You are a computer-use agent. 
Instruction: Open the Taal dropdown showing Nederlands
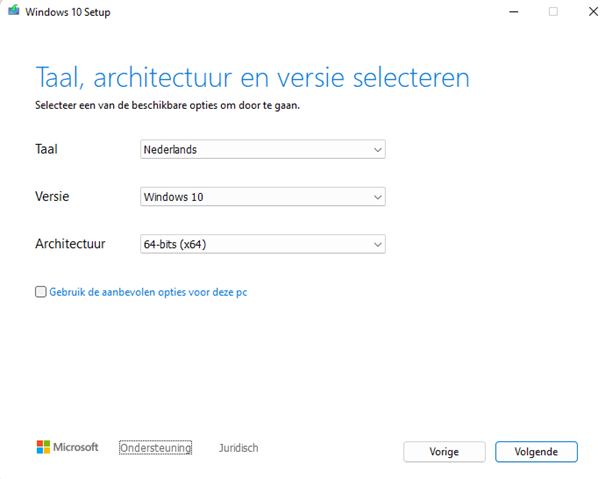(263, 149)
